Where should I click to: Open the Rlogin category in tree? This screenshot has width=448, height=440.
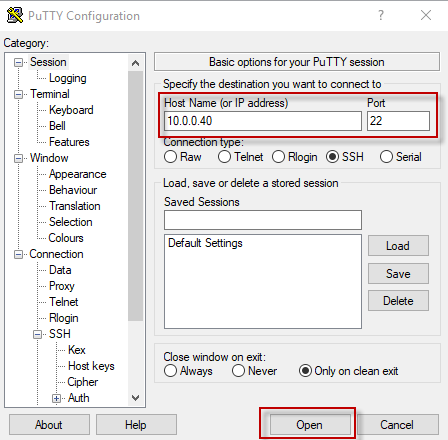click(64, 318)
